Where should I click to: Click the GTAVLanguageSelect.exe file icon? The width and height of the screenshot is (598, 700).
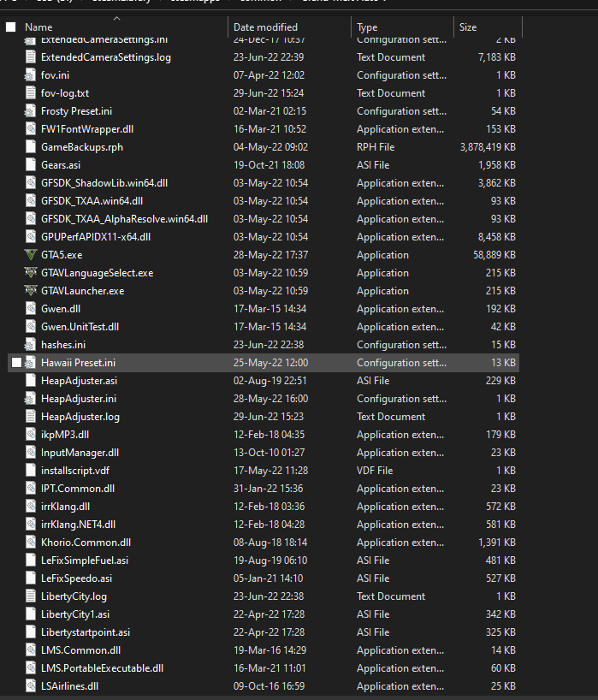tap(32, 273)
